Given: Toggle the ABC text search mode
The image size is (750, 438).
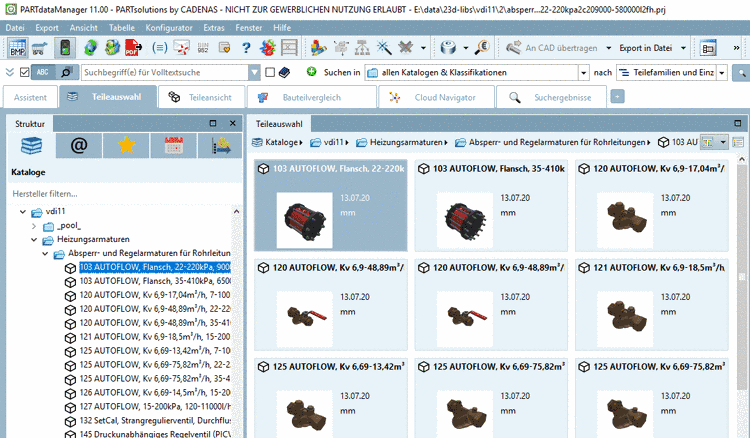Looking at the screenshot, I should point(43,72).
